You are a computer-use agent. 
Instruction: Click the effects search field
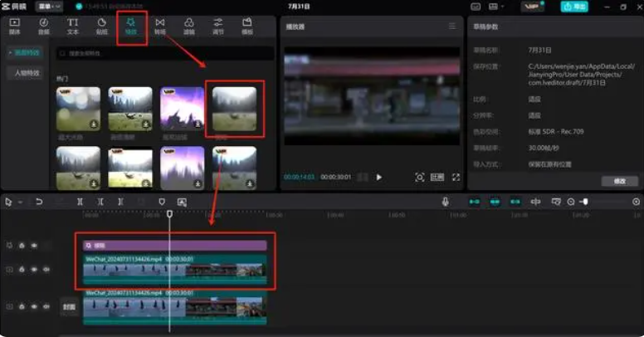click(165, 53)
